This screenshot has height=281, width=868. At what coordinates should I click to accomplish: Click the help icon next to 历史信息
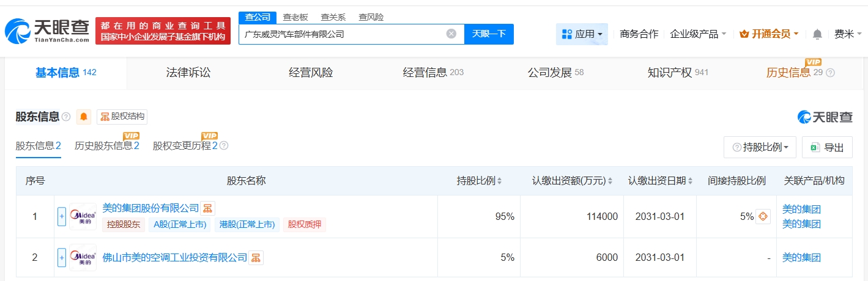[x=830, y=73]
